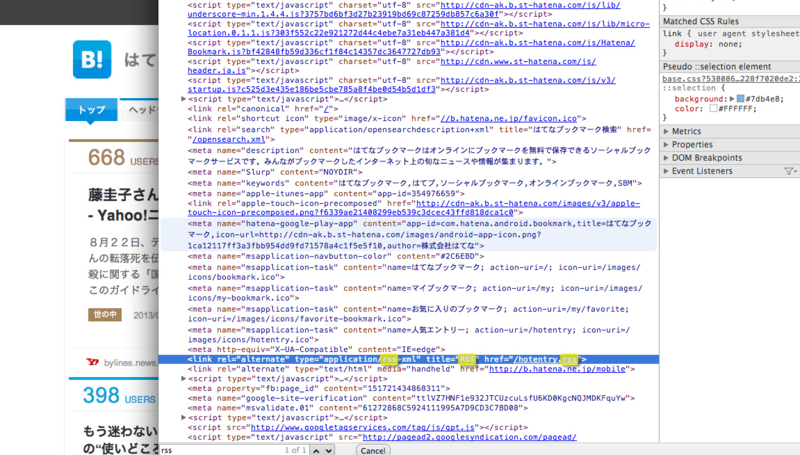800x455 pixels.
Task: Open the /opensearch.xml href link
Action: (x=229, y=139)
